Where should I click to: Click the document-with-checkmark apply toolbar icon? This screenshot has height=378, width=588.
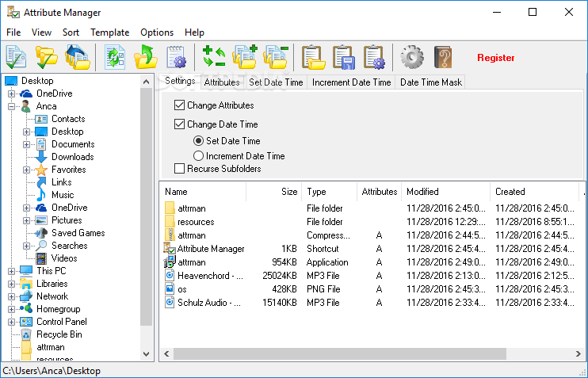tap(16, 57)
